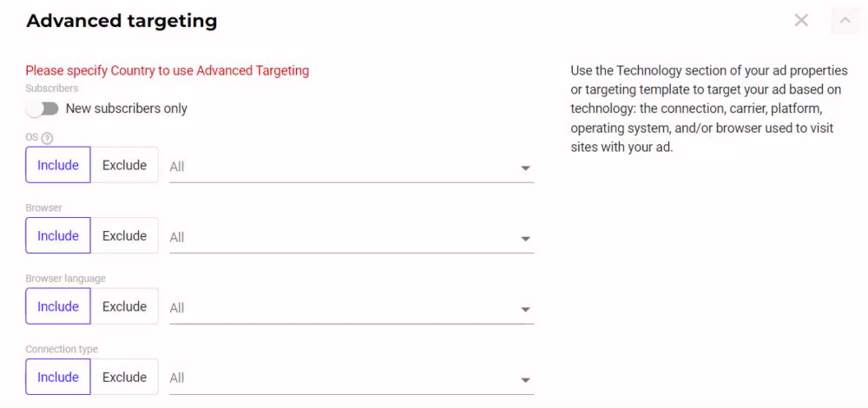Open the Browser dropdown arrow
The image size is (868, 408).
coord(525,239)
